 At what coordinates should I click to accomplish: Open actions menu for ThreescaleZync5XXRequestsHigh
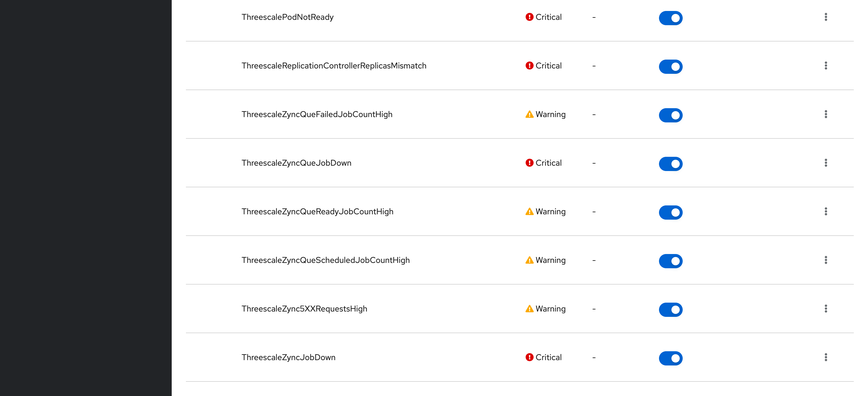click(x=826, y=309)
